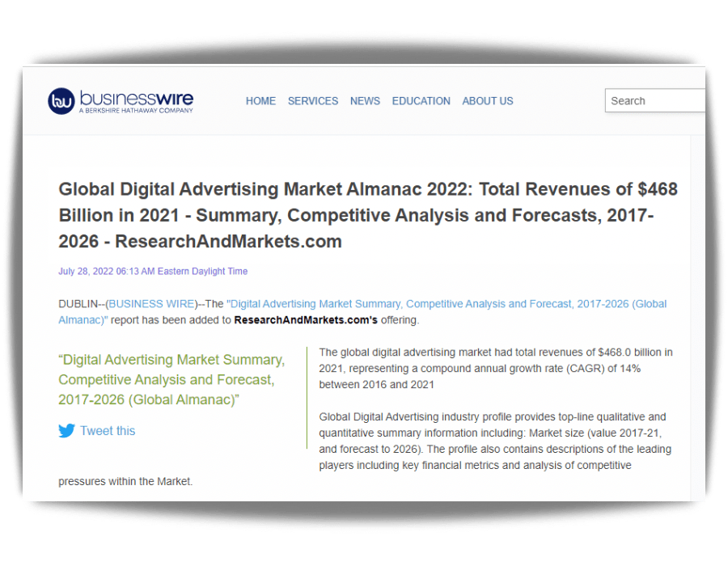
Task: Open the SERVICES menu item
Action: [x=313, y=101]
